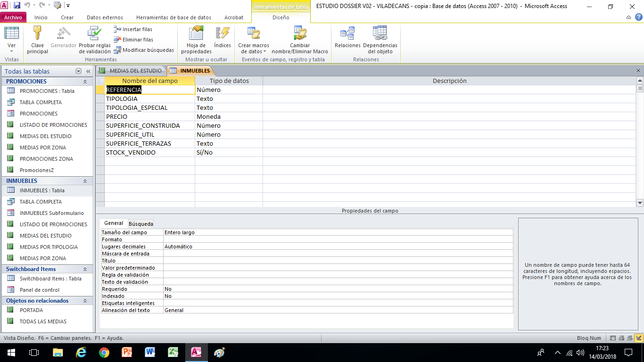
Task: Set Clave principal on the field
Action: point(37,40)
